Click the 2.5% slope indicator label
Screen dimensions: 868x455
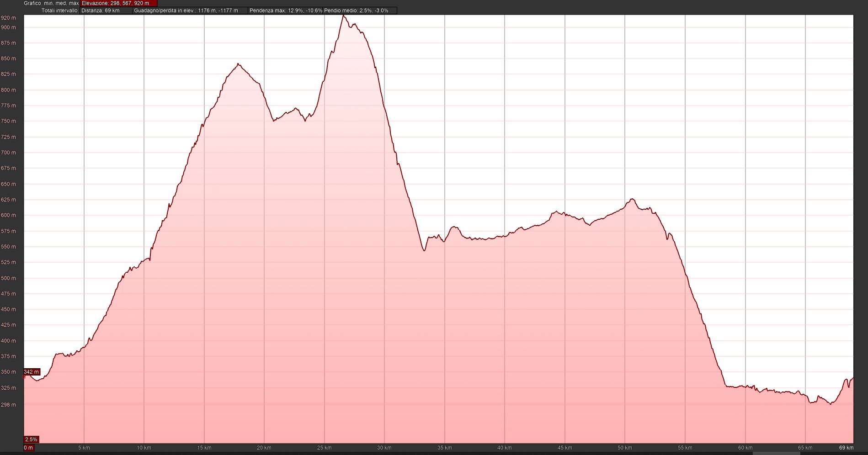click(31, 439)
